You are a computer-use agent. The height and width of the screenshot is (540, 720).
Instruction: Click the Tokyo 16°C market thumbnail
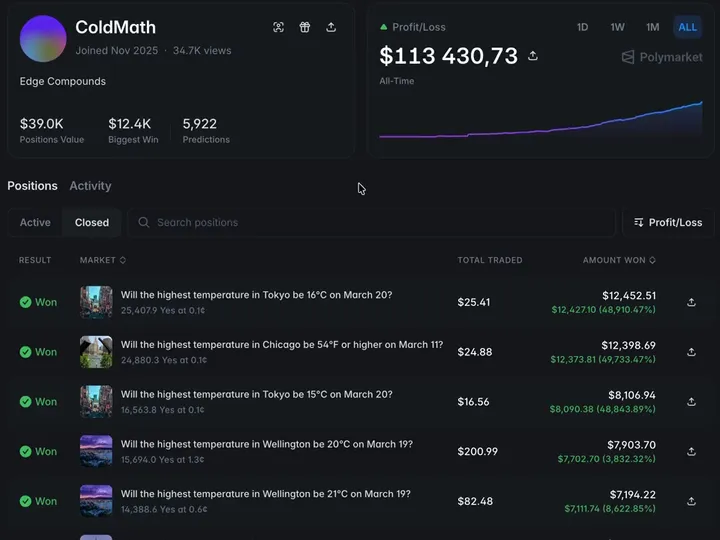click(96, 302)
